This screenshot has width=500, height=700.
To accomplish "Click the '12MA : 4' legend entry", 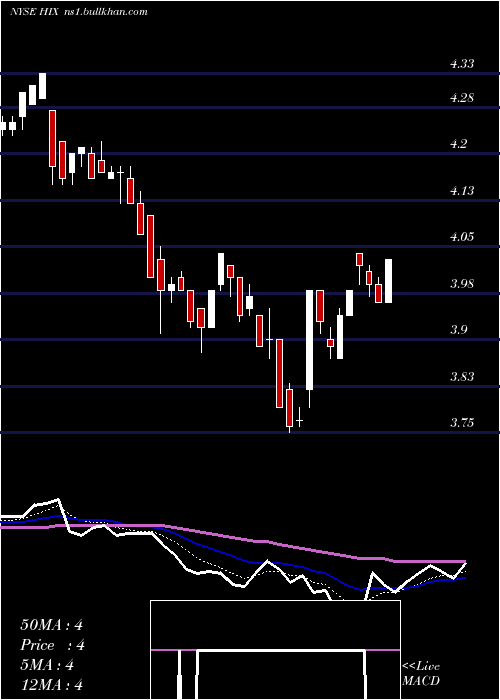I will 51,685.
